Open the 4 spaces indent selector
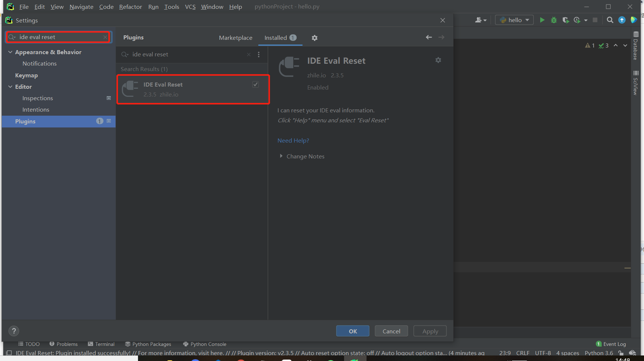The image size is (644, 361). (567, 353)
